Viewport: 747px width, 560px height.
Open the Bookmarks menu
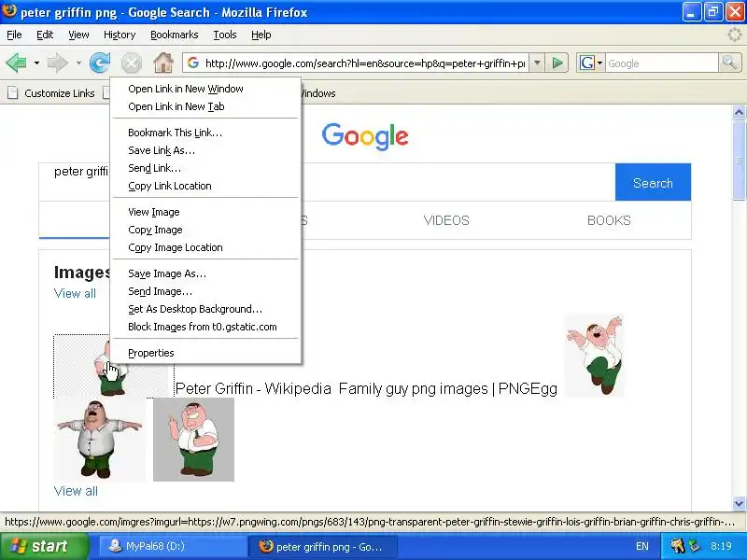(x=175, y=35)
